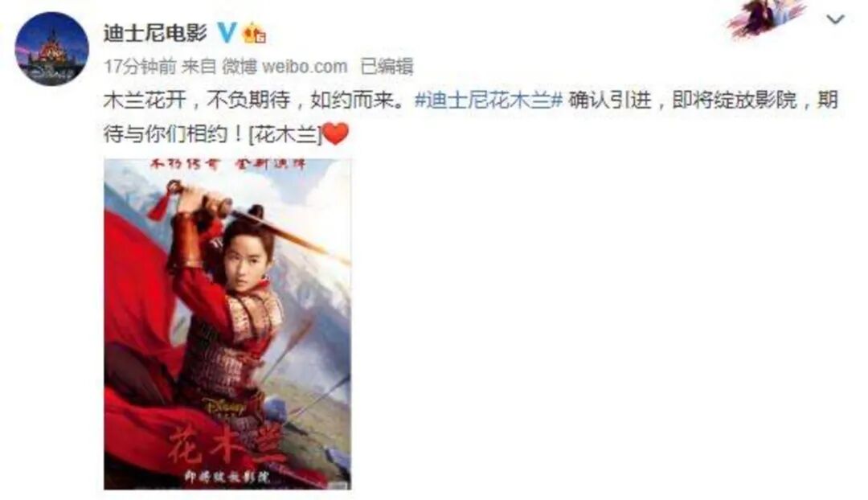Open the Disney castle profile avatar
This screenshot has width=868, height=500.
51,49
